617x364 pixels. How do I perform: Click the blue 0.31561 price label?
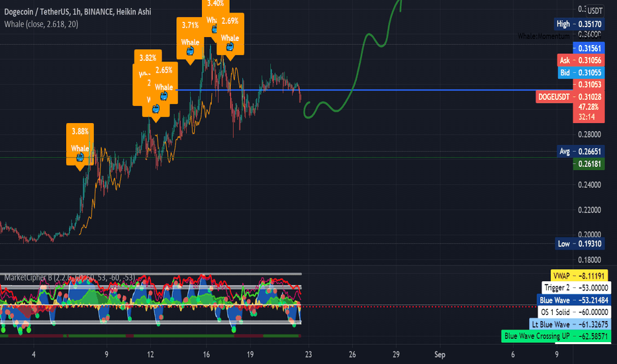[x=589, y=48]
